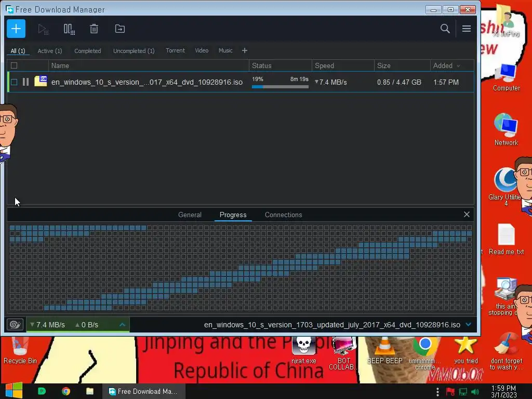This screenshot has height=399, width=532.
Task: Show Uncompleted (1) downloads filter
Action: coord(134,51)
